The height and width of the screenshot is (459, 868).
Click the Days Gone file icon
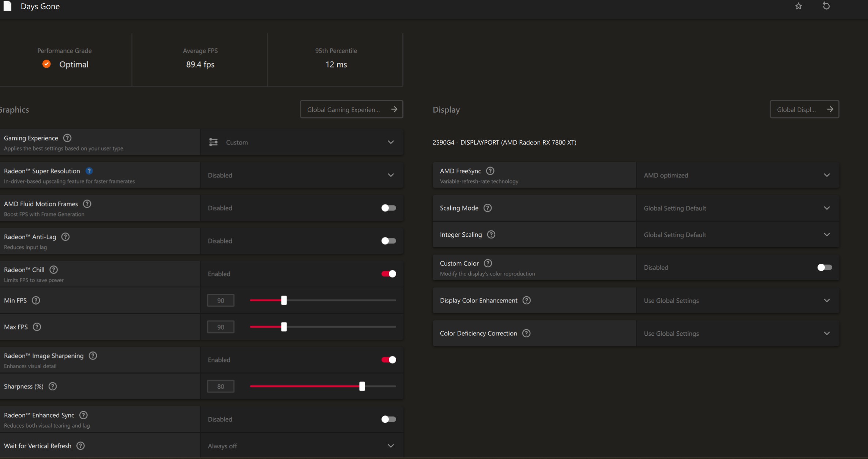pyautogui.click(x=7, y=6)
